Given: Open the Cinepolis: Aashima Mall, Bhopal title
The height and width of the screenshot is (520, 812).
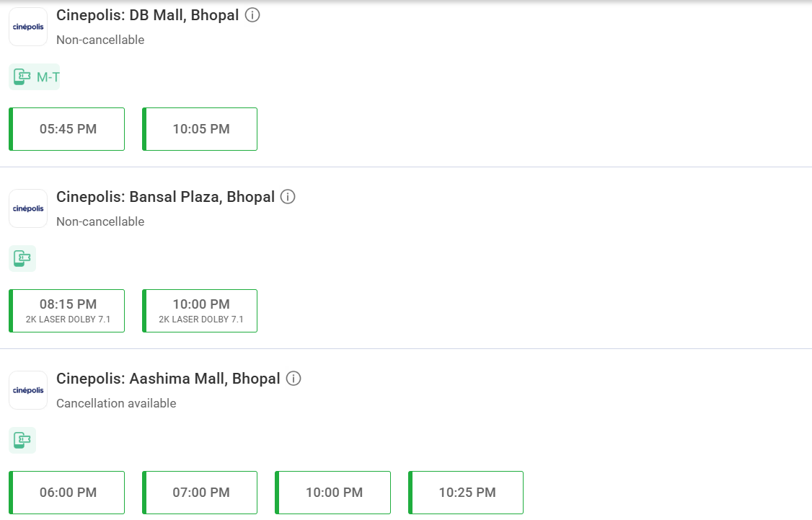Looking at the screenshot, I should pos(168,379).
